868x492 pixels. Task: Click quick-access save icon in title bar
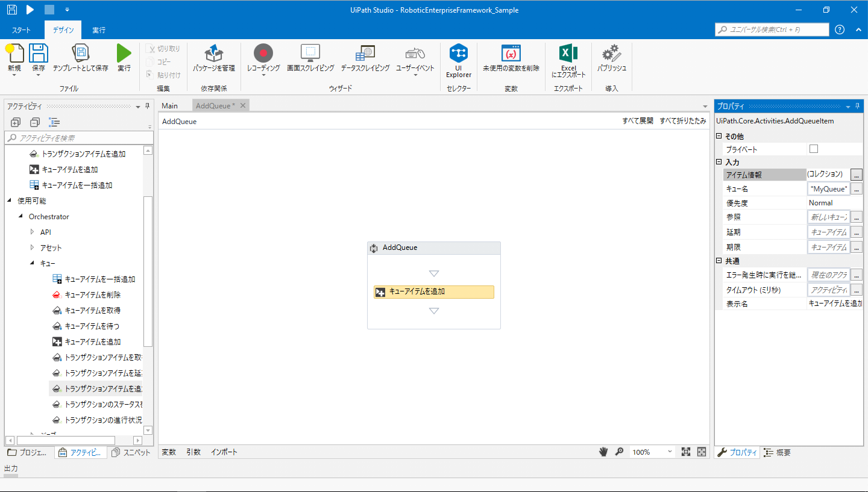[x=12, y=10]
